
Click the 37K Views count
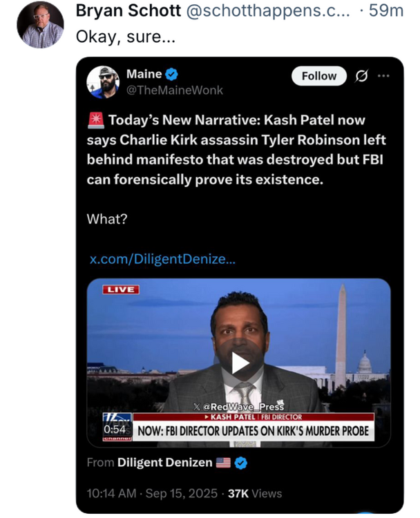click(x=254, y=493)
